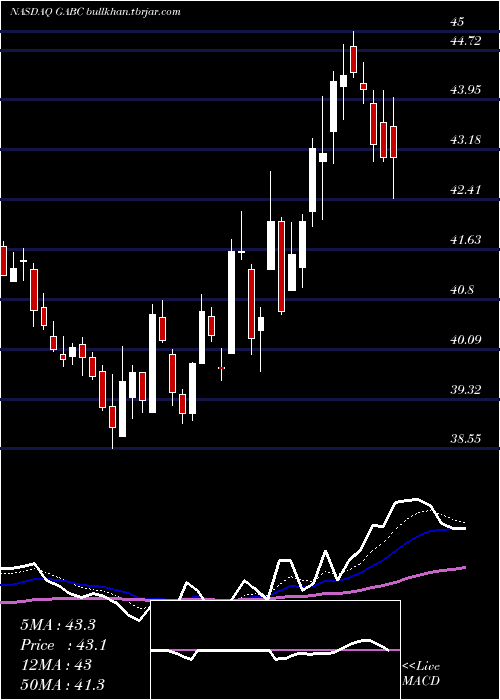
Task: Click the 5MA : 43.3 readout
Action: click(x=58, y=625)
